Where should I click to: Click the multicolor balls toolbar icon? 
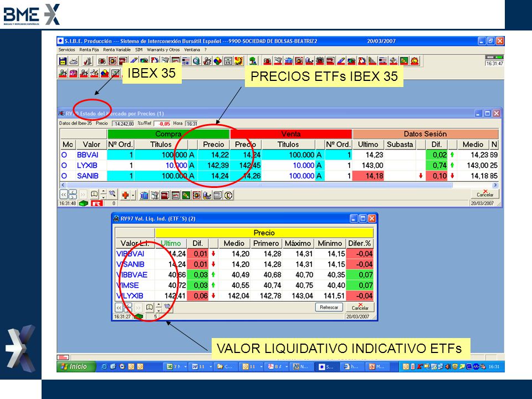coord(217,61)
